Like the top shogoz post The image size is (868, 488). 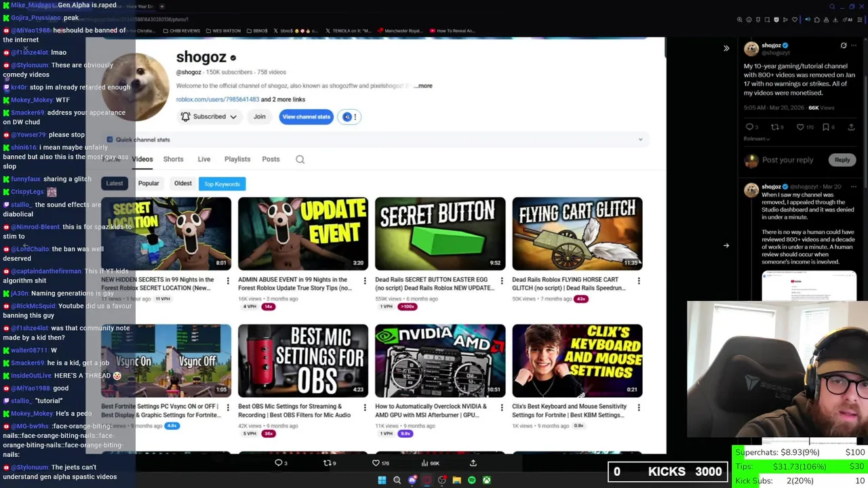point(802,127)
